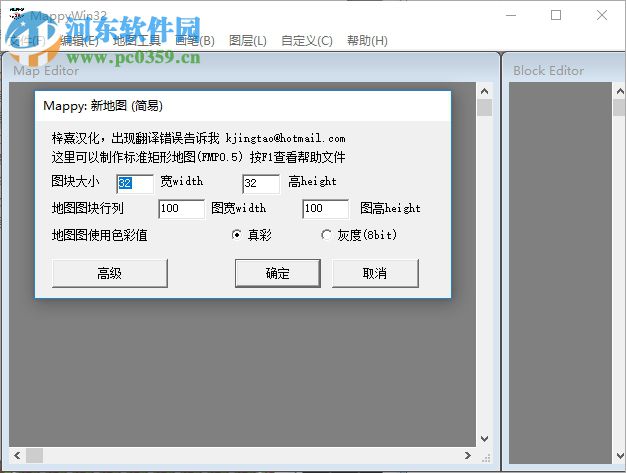The height and width of the screenshot is (473, 626).
Task: Click Map Editor horizontal scrollbar right arrow
Action: pos(468,455)
